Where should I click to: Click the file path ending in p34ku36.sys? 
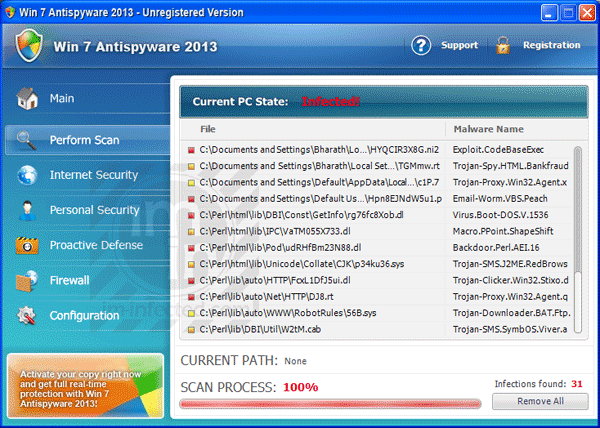pyautogui.click(x=302, y=264)
